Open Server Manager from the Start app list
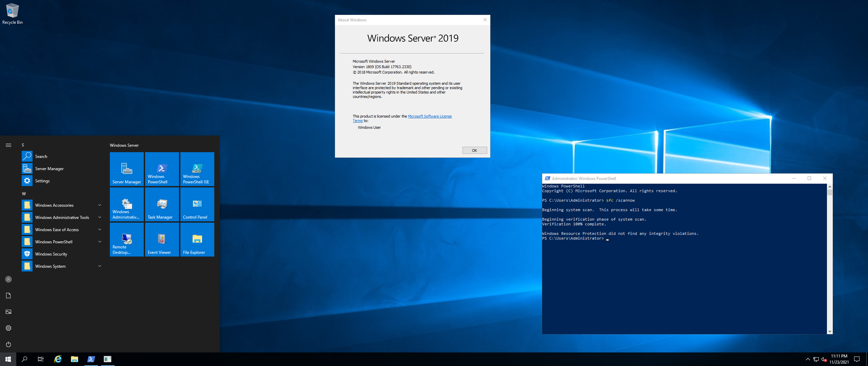Viewport: 868px width, 366px height. point(62,168)
